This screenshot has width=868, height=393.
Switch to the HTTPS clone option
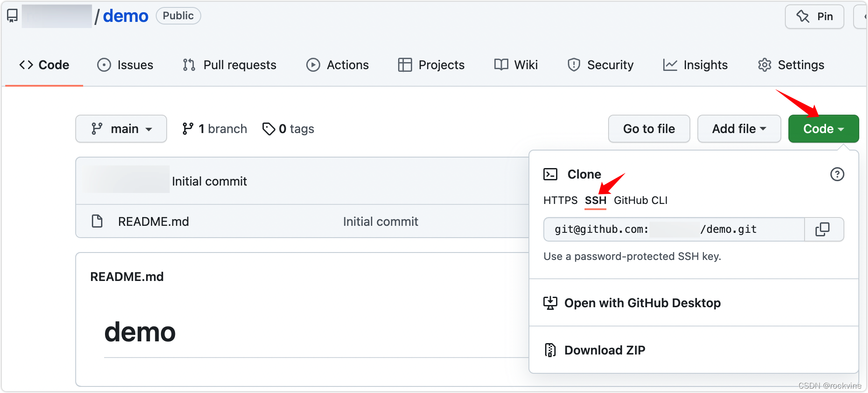point(560,200)
